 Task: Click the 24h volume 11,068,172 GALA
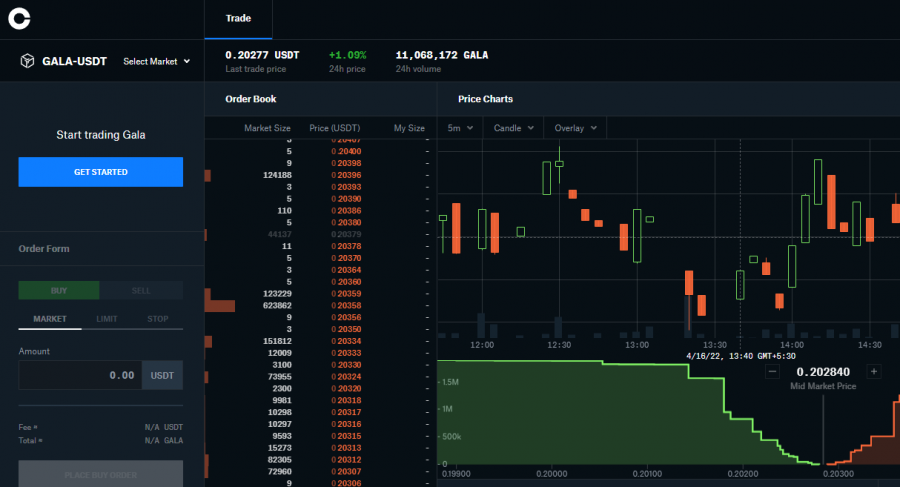pos(441,55)
